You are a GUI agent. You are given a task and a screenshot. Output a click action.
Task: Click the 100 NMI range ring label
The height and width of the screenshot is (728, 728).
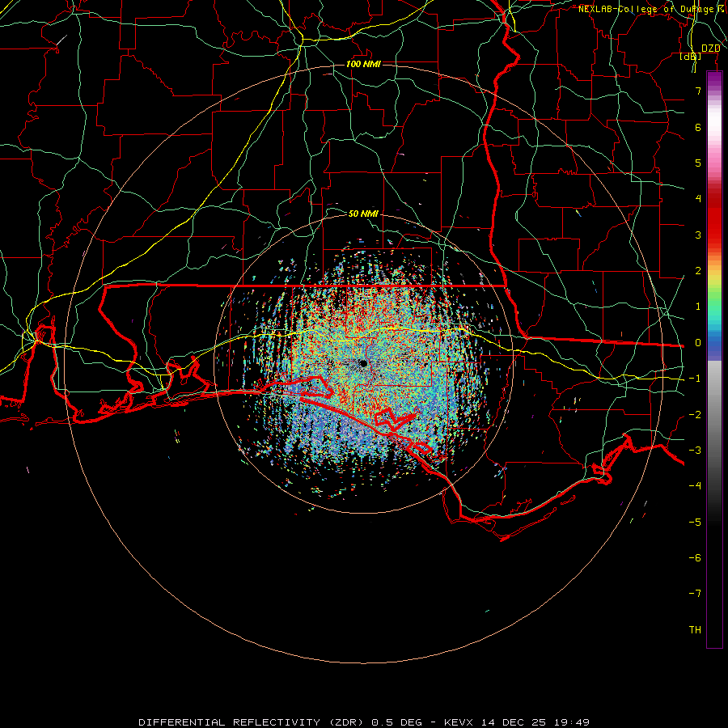pyautogui.click(x=363, y=64)
